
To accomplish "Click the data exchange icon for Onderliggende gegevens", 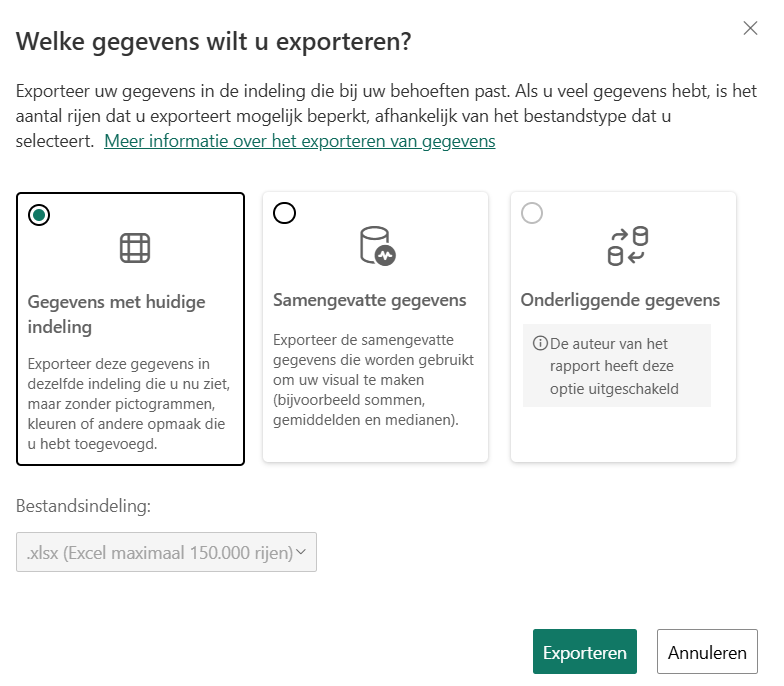I will point(628,247).
